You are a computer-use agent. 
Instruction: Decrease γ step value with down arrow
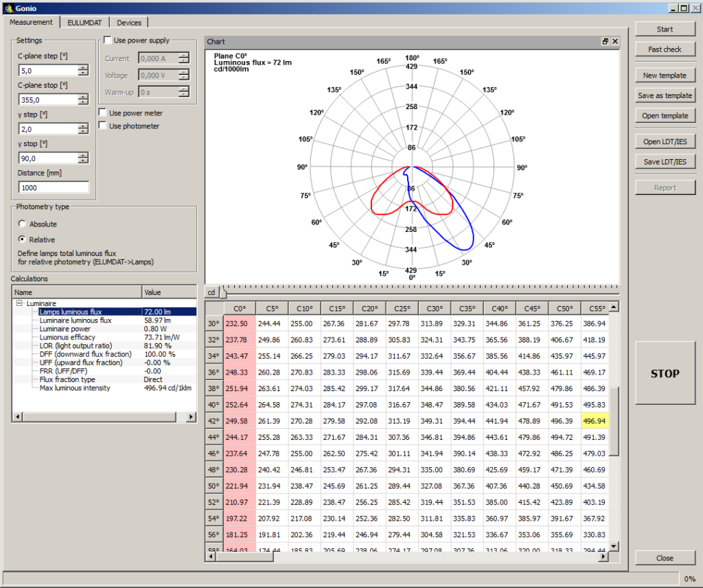tap(83, 132)
